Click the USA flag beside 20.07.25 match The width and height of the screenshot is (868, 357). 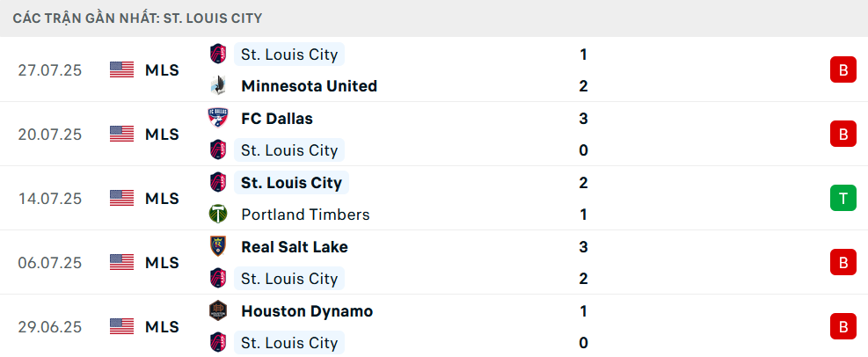tap(121, 134)
